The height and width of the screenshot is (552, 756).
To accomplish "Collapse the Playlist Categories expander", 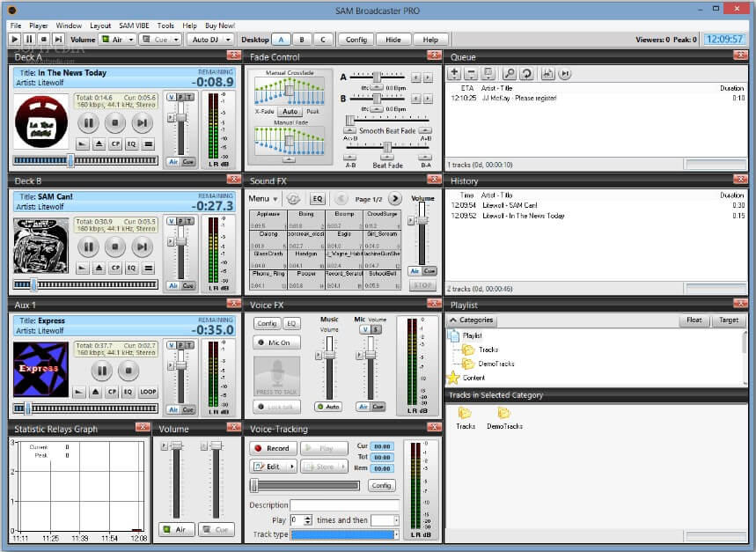I will point(471,320).
